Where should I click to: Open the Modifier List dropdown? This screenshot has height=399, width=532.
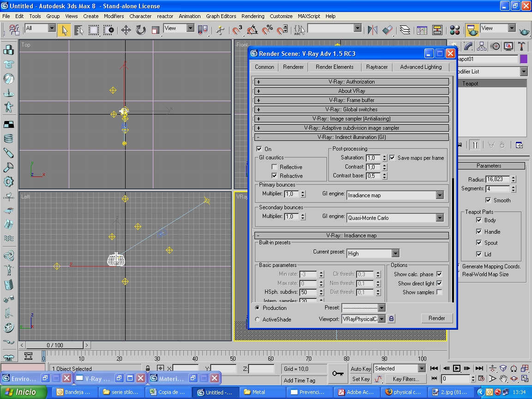tap(524, 72)
